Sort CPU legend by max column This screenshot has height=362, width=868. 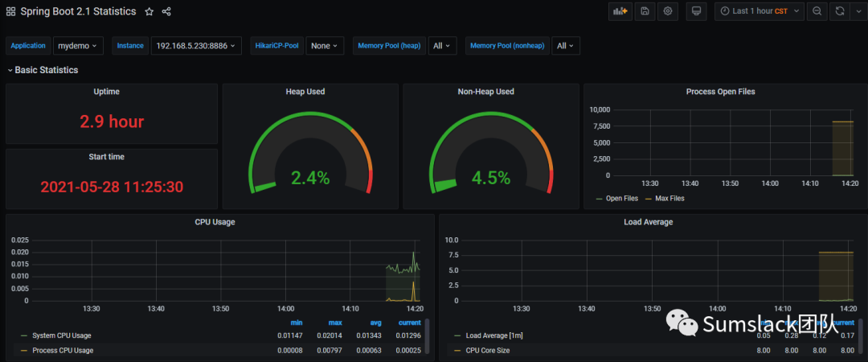(335, 323)
